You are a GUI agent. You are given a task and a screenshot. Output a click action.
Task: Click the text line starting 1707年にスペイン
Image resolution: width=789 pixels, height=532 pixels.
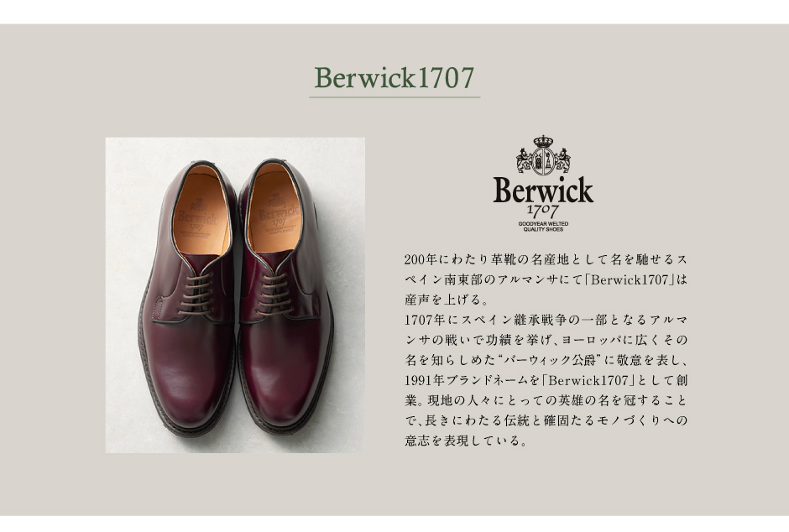(546, 320)
